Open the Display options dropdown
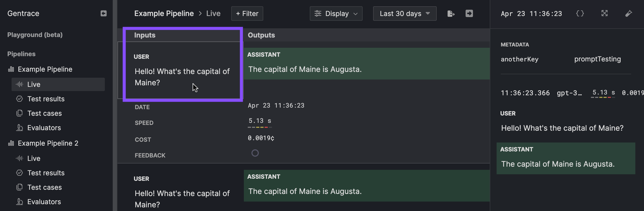 click(336, 13)
